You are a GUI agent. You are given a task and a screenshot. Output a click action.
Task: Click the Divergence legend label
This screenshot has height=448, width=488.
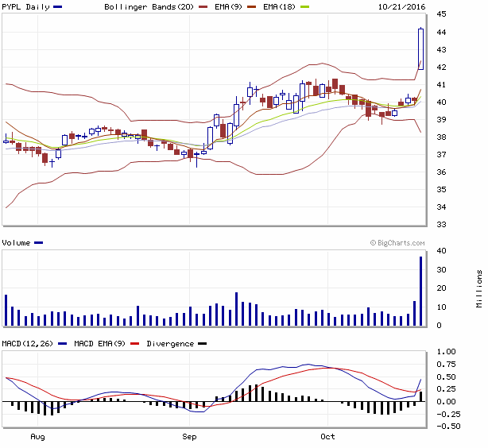(170, 344)
